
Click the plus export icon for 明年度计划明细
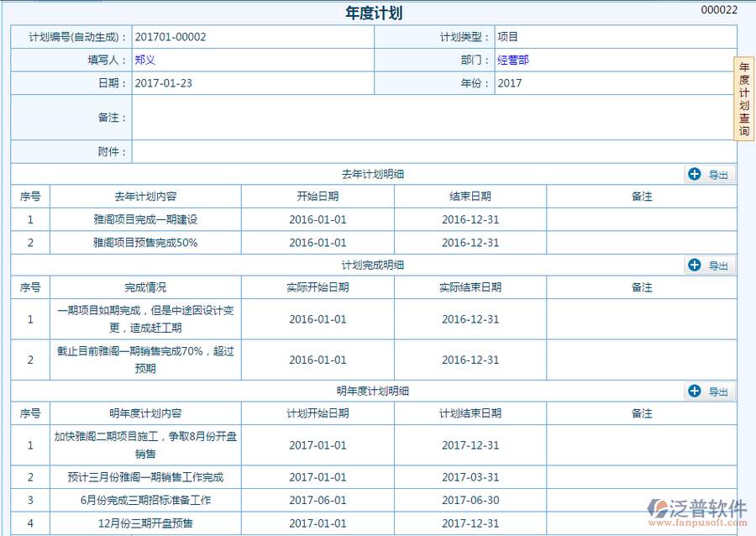click(695, 391)
